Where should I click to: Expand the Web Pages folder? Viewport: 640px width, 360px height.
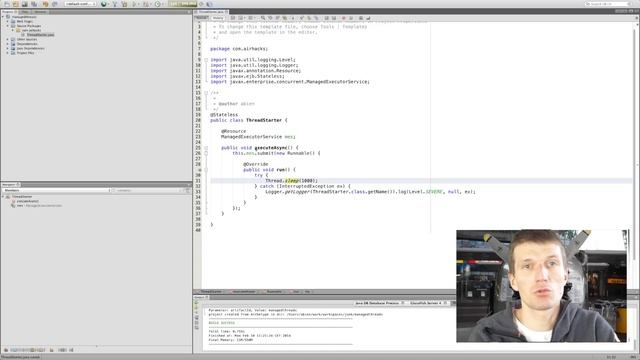tap(8, 21)
